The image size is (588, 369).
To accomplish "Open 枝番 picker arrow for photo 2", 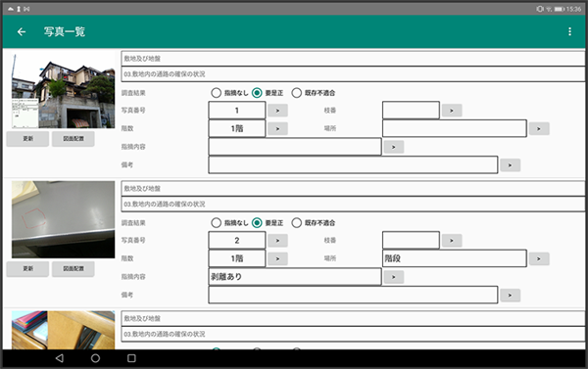I will point(452,241).
